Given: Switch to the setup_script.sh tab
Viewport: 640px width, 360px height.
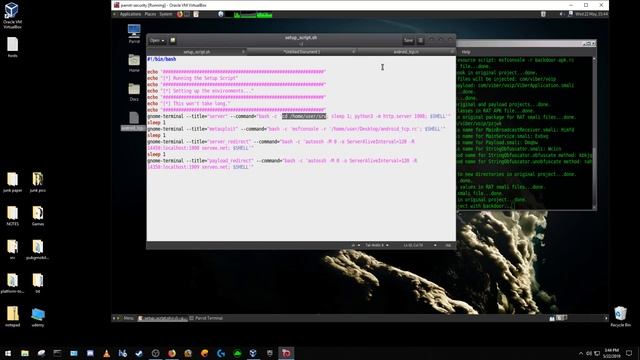Looking at the screenshot, I should pyautogui.click(x=197, y=52).
